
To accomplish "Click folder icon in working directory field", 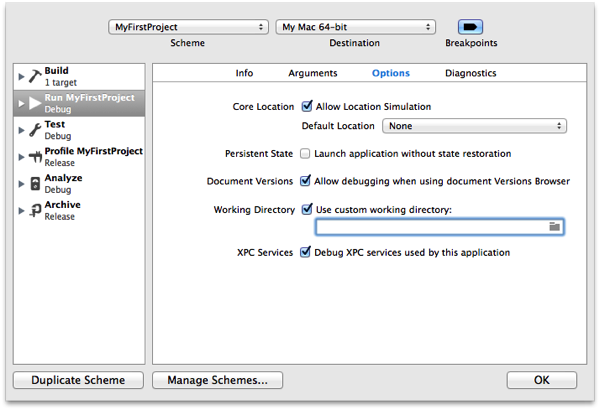I will (x=554, y=227).
